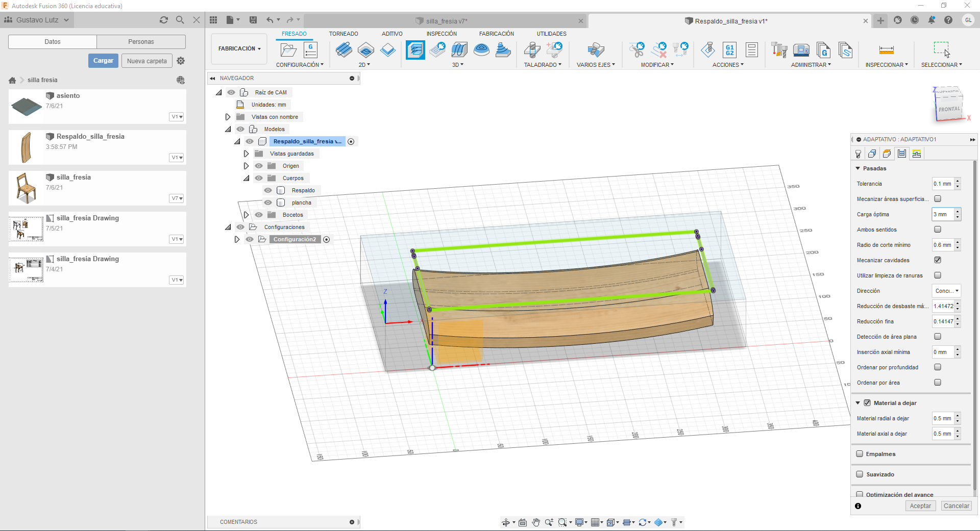Enable the Ambos sentidos checkbox
The width and height of the screenshot is (980, 531).
point(938,230)
